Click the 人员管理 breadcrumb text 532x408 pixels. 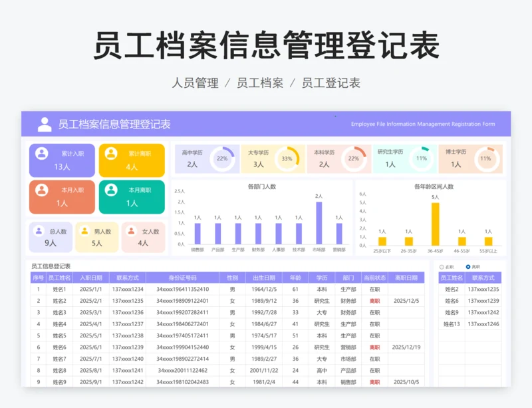point(195,83)
